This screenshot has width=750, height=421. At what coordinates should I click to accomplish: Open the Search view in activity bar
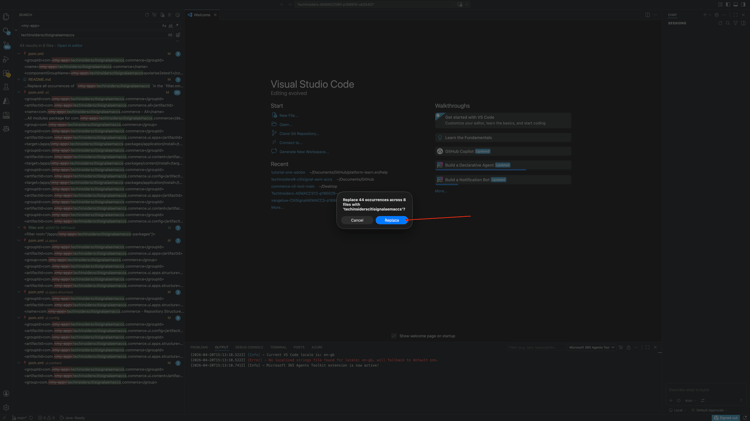tap(6, 31)
